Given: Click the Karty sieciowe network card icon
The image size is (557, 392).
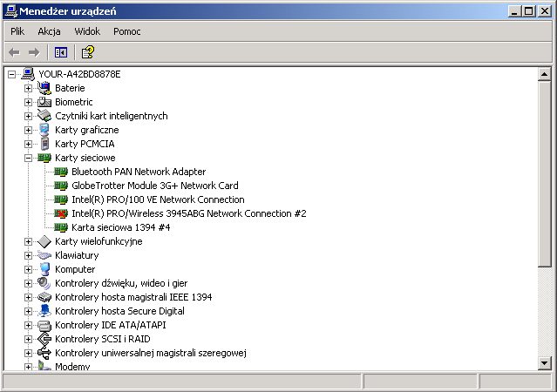Looking at the screenshot, I should point(44,158).
